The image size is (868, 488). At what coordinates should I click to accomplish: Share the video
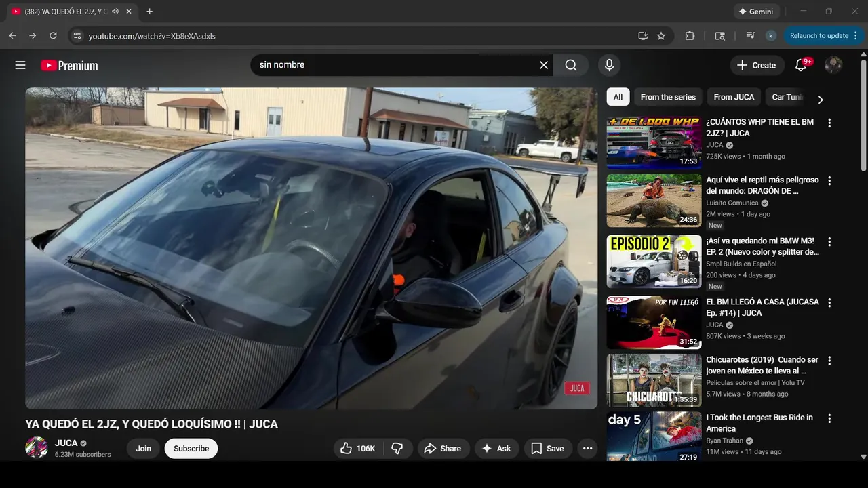tap(443, 448)
